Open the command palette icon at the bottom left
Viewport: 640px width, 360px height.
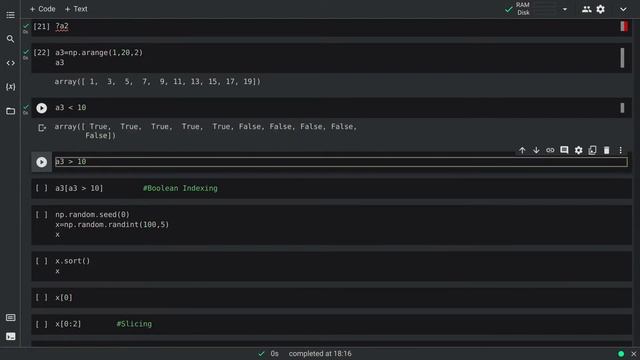tap(11, 318)
